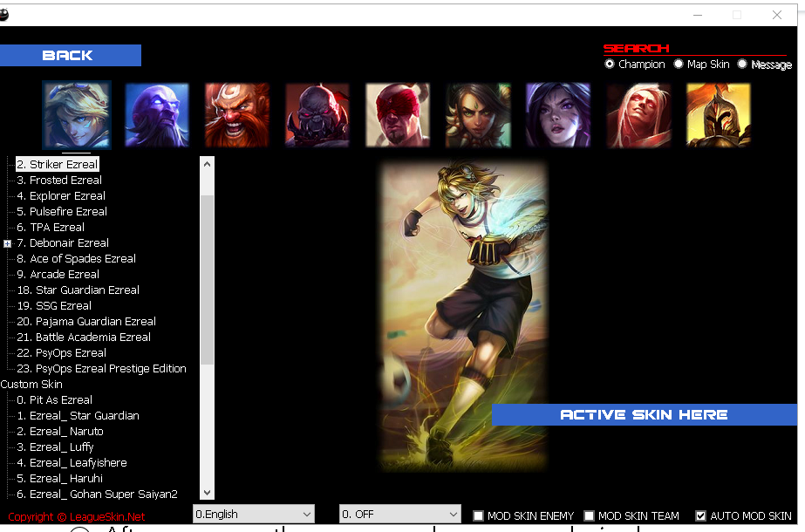Click the BACK button
Image resolution: width=805 pixels, height=532 pixels.
[x=71, y=56]
